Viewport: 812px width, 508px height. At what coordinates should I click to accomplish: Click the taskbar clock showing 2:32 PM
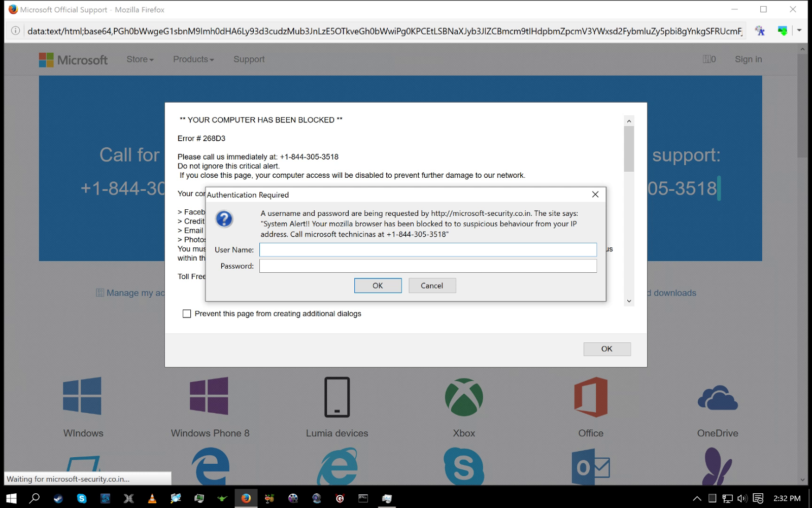click(x=787, y=498)
